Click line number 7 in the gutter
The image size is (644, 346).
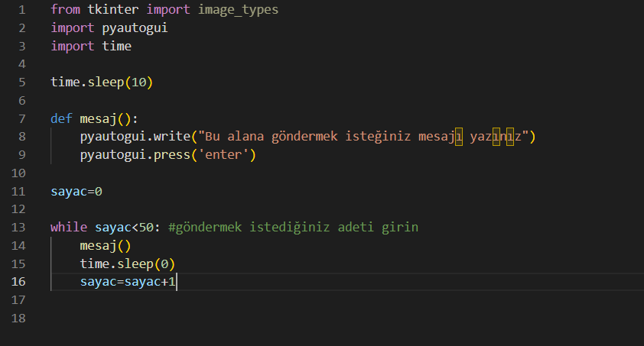[22, 119]
